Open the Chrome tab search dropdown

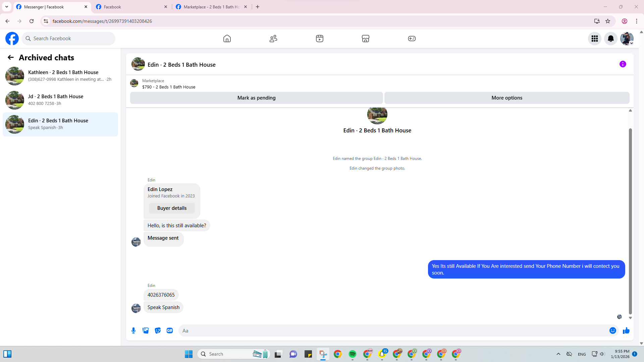[x=6, y=7]
